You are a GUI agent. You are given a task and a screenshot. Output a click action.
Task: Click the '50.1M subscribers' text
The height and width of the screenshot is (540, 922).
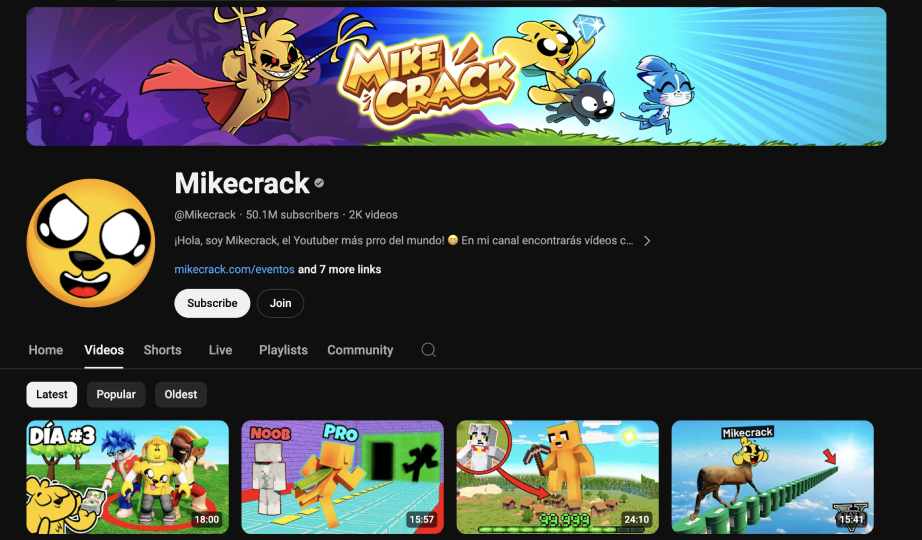tap(292, 215)
